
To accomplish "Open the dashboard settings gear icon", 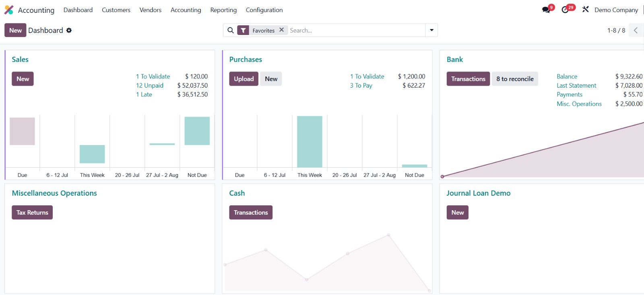I will point(69,31).
